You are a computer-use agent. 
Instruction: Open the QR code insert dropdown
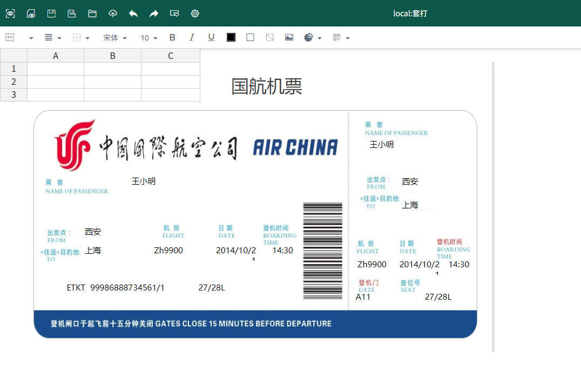(348, 37)
